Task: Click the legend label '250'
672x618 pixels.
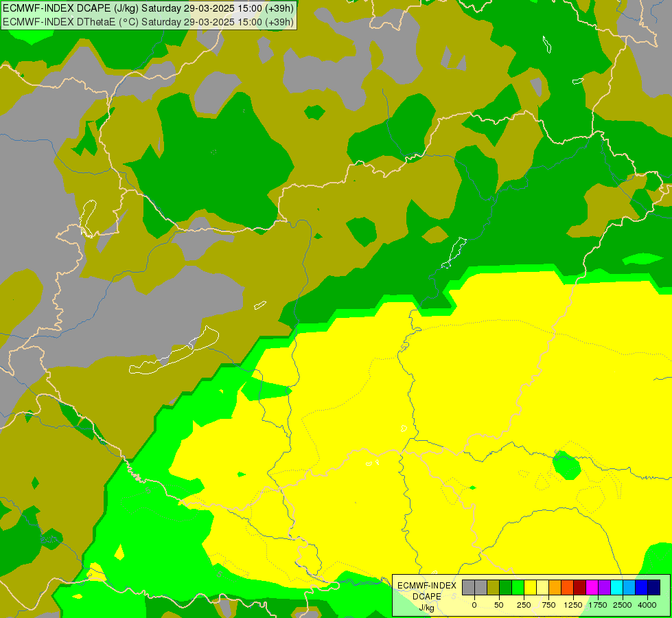Action: click(524, 605)
